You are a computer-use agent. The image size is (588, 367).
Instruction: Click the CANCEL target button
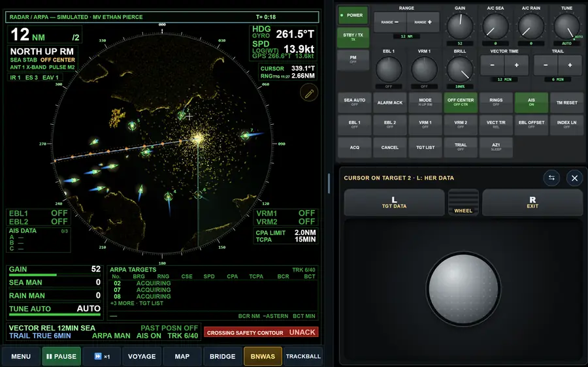(389, 148)
